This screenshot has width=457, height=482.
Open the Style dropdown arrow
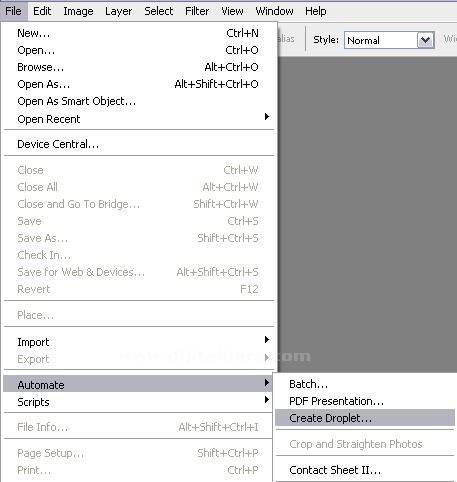426,40
